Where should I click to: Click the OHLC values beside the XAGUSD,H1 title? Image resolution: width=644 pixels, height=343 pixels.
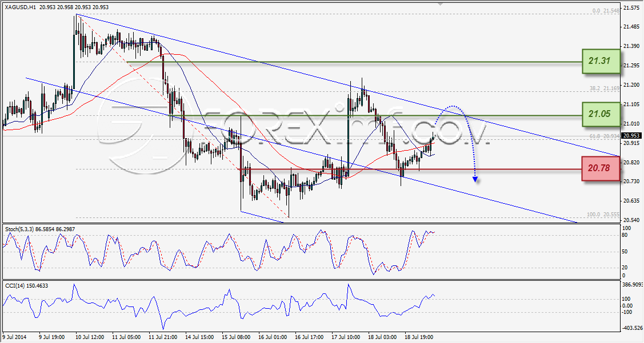coord(74,7)
